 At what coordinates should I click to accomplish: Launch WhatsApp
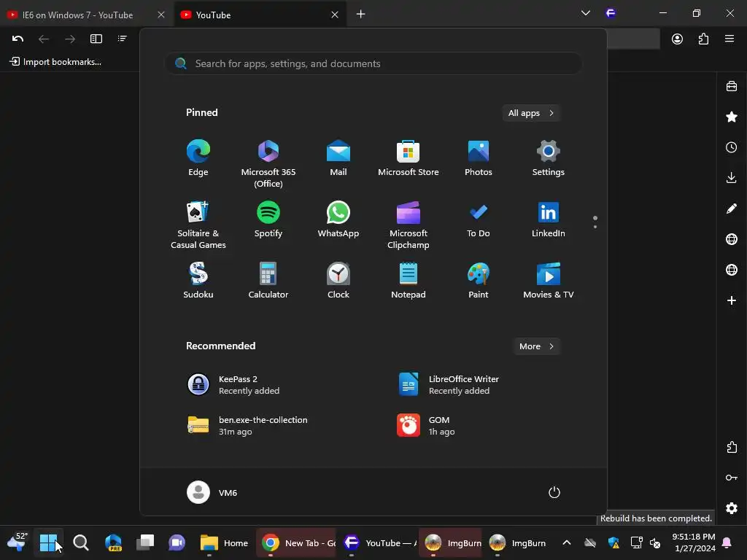[338, 219]
